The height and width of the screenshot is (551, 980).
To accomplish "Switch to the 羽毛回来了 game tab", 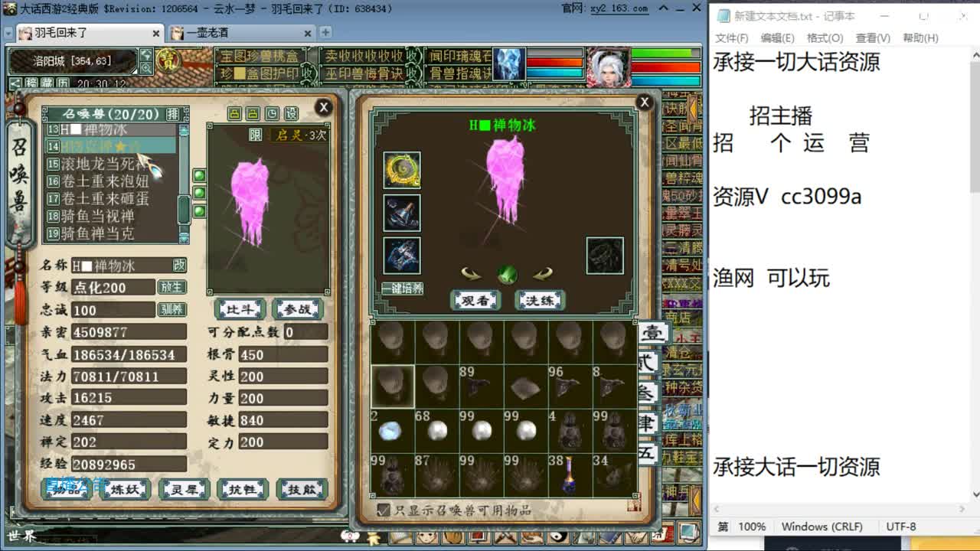I will [90, 33].
